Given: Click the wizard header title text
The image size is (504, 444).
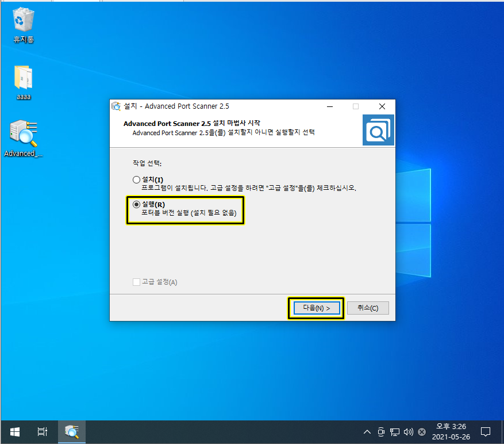Looking at the screenshot, I should click(192, 123).
